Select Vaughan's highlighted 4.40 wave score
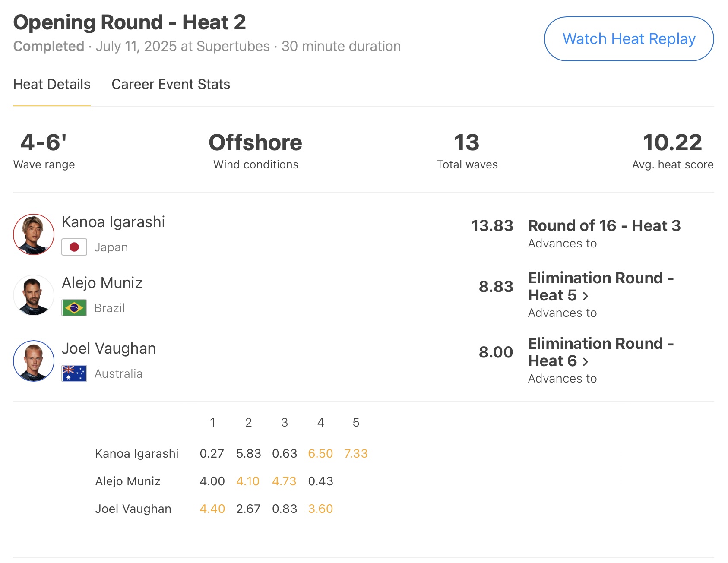 tap(212, 509)
